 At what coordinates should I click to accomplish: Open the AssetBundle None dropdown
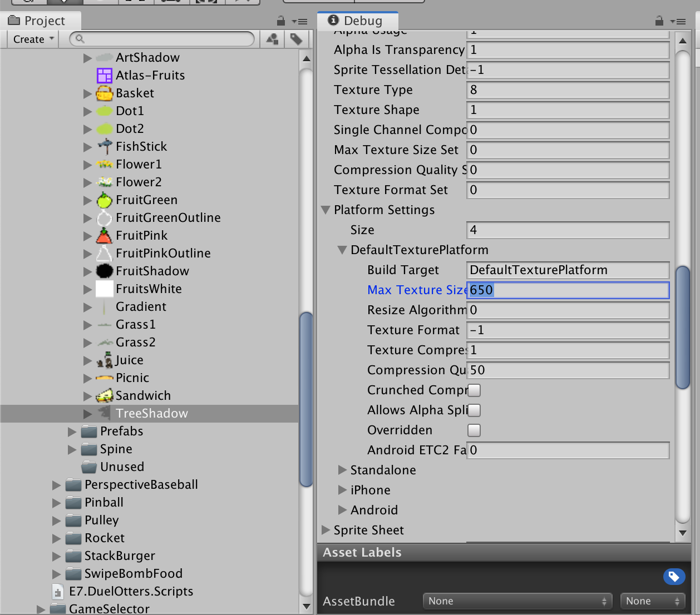pos(517,601)
